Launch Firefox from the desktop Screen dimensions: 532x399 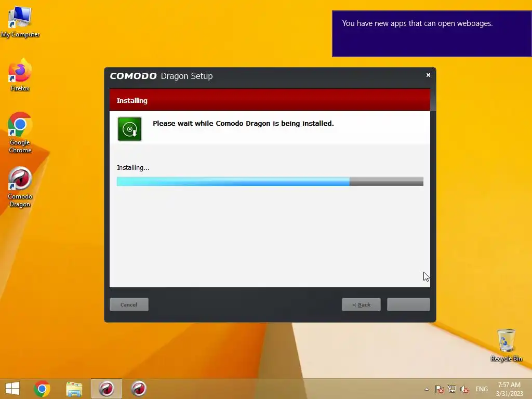(x=20, y=75)
